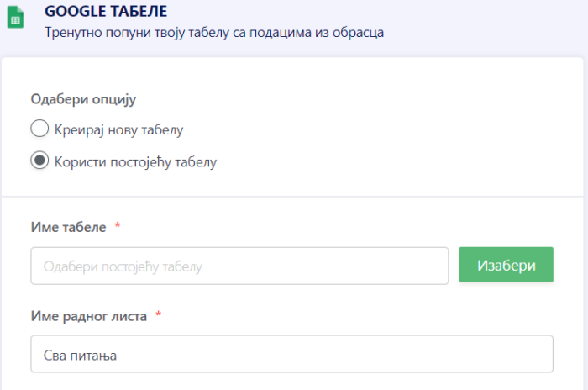Screen dimensions: 588x390
Task: Click the word 'Тренутно' in the subtitle
Action: tap(73, 33)
